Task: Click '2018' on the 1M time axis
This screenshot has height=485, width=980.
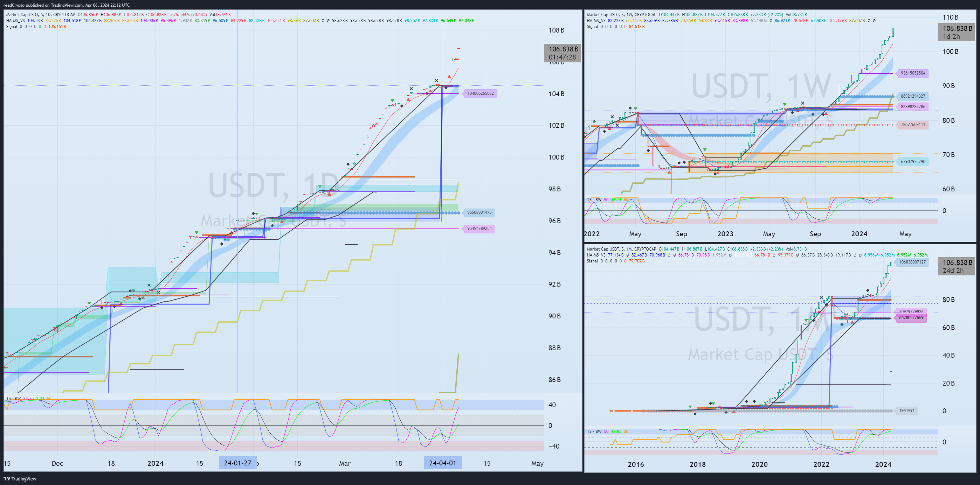Action: click(x=697, y=464)
